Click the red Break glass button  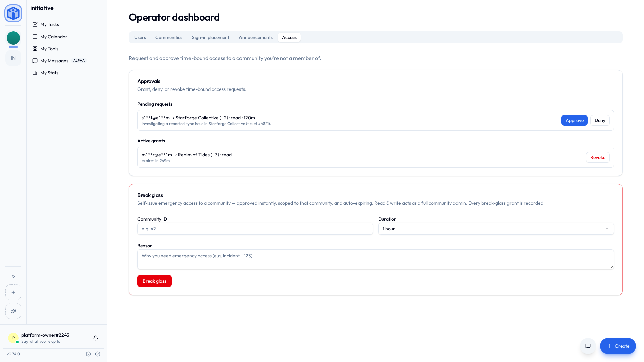click(x=154, y=281)
